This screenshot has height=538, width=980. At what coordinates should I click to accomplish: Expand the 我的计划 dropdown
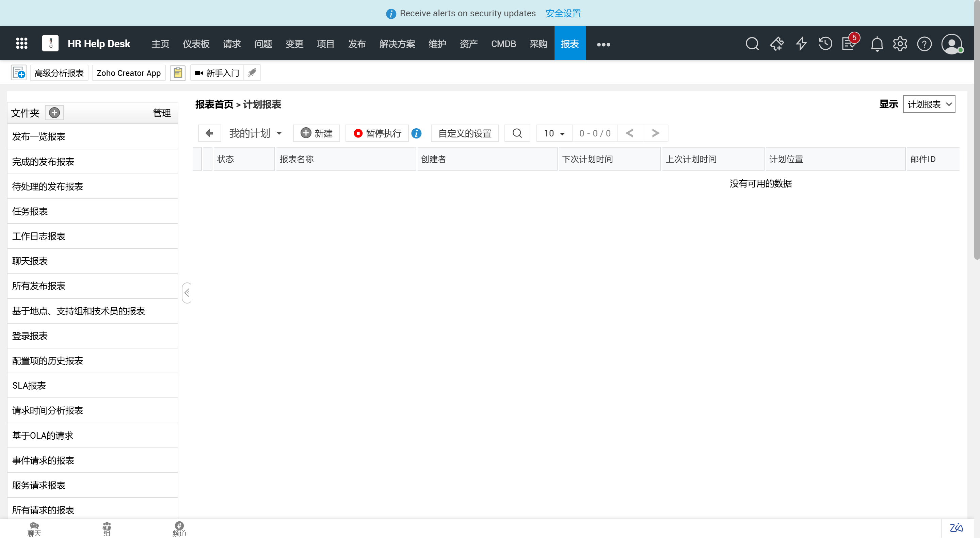point(256,133)
